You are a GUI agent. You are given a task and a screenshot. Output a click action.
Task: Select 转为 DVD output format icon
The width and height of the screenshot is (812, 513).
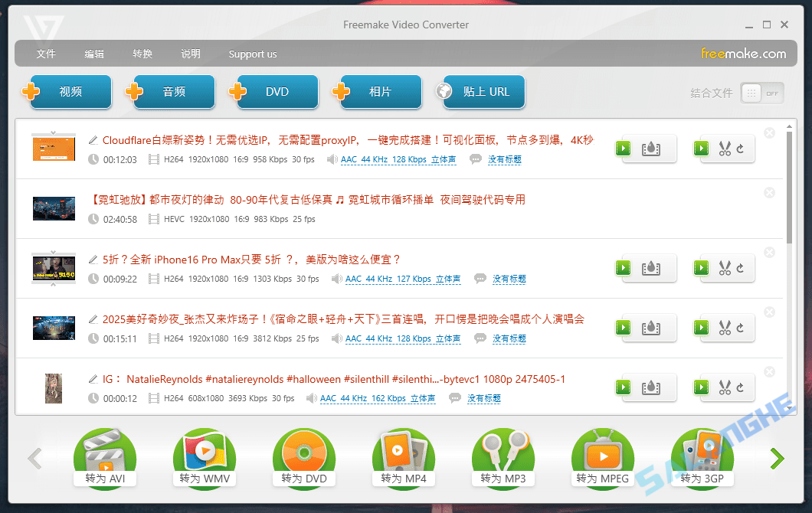304,454
